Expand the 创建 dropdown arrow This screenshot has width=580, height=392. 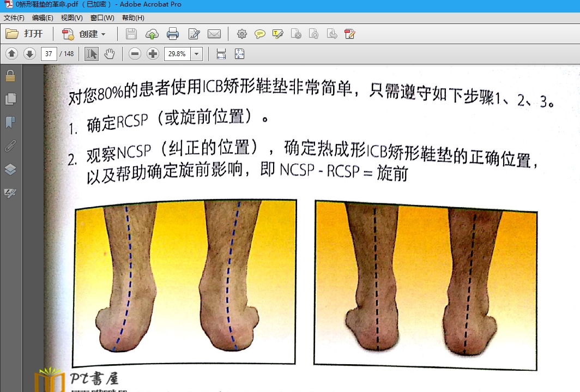[103, 34]
